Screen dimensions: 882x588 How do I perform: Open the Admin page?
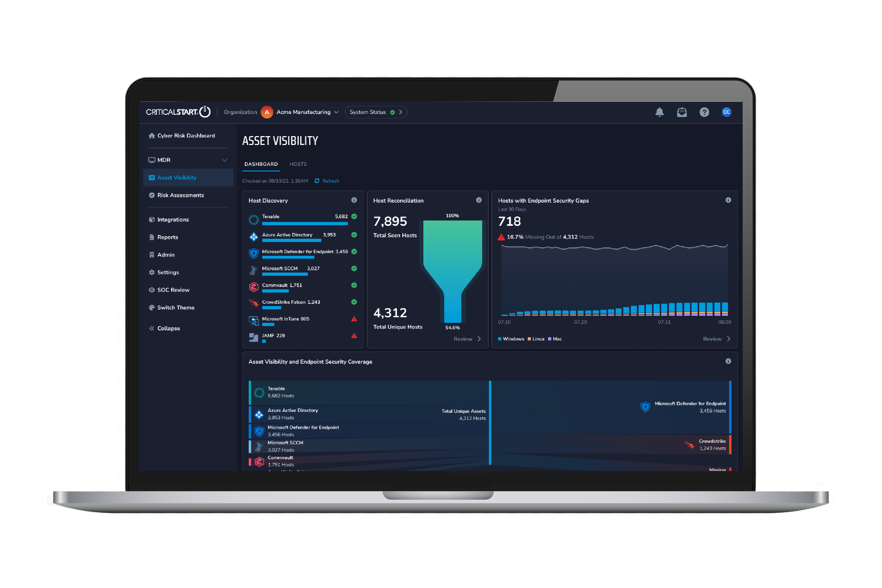click(x=162, y=255)
